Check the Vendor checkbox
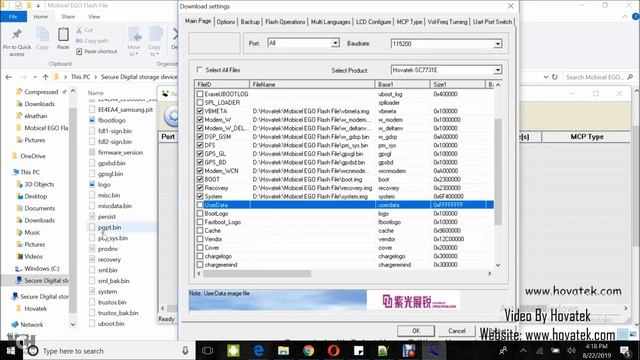The image size is (640, 360). (200, 239)
